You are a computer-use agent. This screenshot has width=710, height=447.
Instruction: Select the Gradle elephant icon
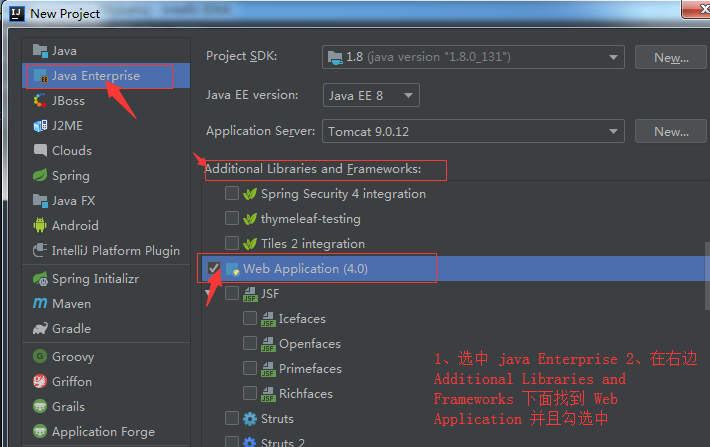40,328
